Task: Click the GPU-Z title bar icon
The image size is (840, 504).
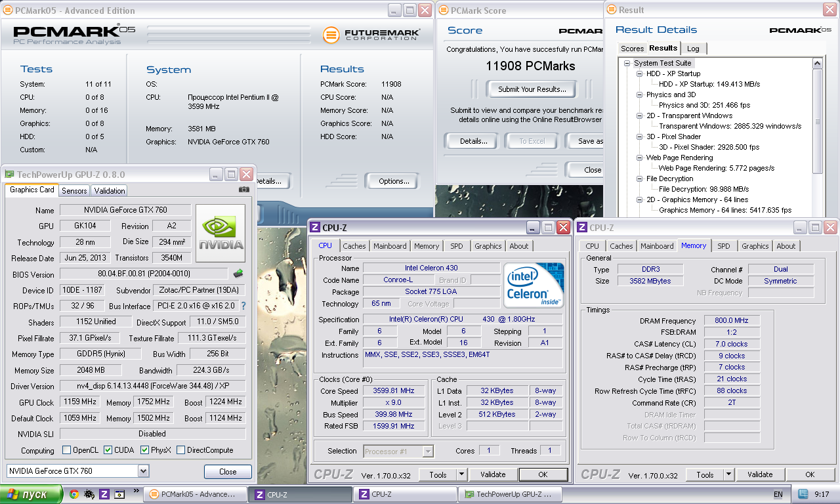Action: (x=9, y=175)
